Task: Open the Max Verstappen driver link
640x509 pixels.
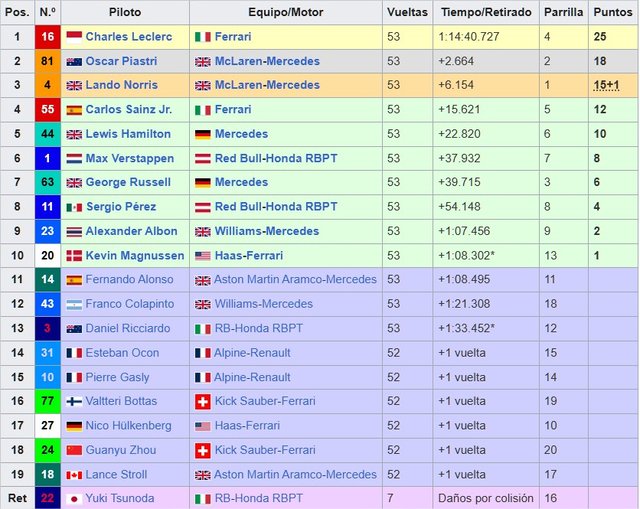Action: (x=129, y=158)
